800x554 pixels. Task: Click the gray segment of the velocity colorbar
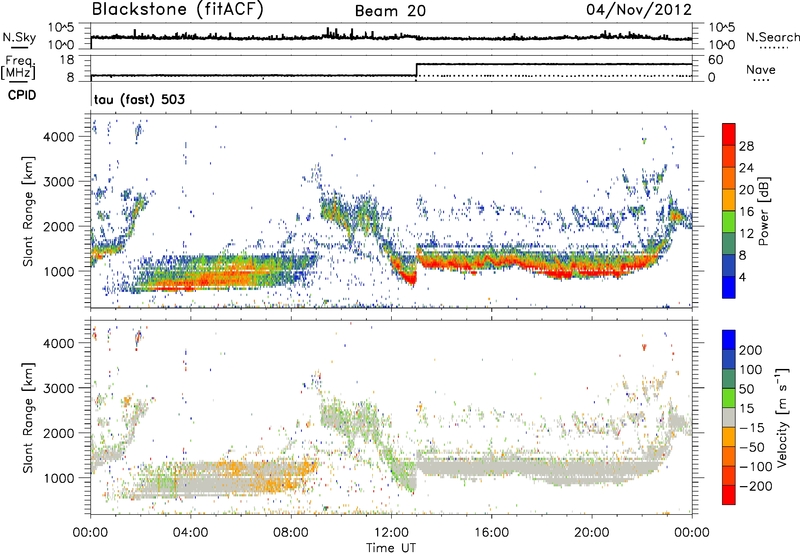pos(729,417)
